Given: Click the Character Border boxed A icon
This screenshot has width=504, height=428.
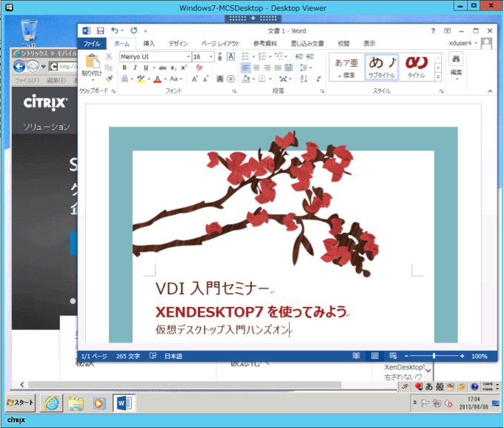Looking at the screenshot, I should coord(231,56).
